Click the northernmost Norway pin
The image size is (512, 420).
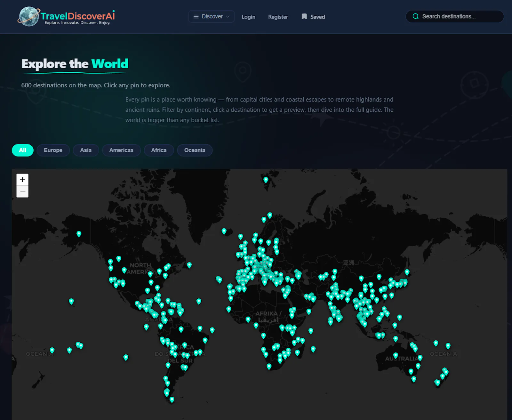tap(270, 215)
